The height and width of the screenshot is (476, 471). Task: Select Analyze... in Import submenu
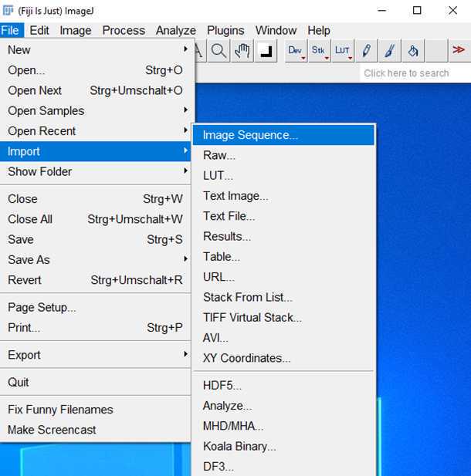(283, 406)
